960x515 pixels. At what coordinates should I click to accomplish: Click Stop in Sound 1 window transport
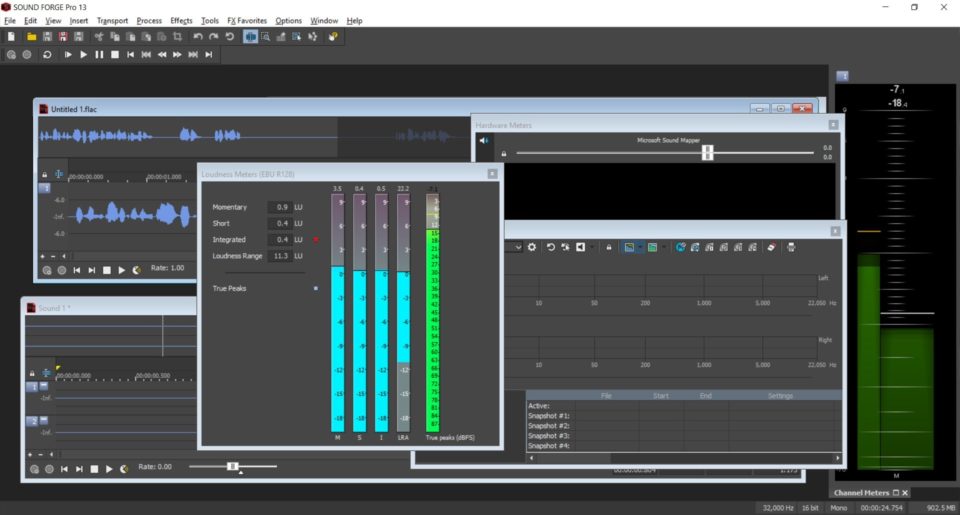(x=94, y=469)
